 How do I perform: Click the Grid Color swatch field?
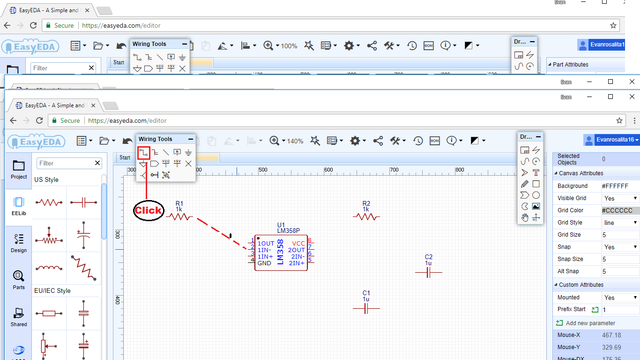pyautogui.click(x=620, y=210)
